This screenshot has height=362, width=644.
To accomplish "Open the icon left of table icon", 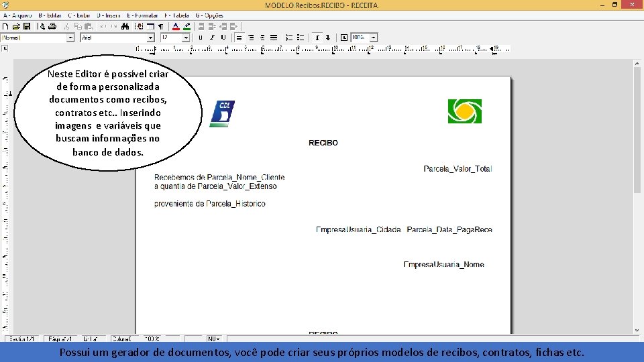I will (140, 26).
